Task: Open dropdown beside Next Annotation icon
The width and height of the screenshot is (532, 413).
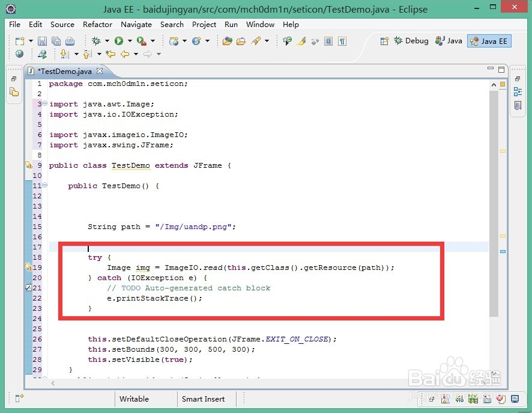Action: coord(76,54)
